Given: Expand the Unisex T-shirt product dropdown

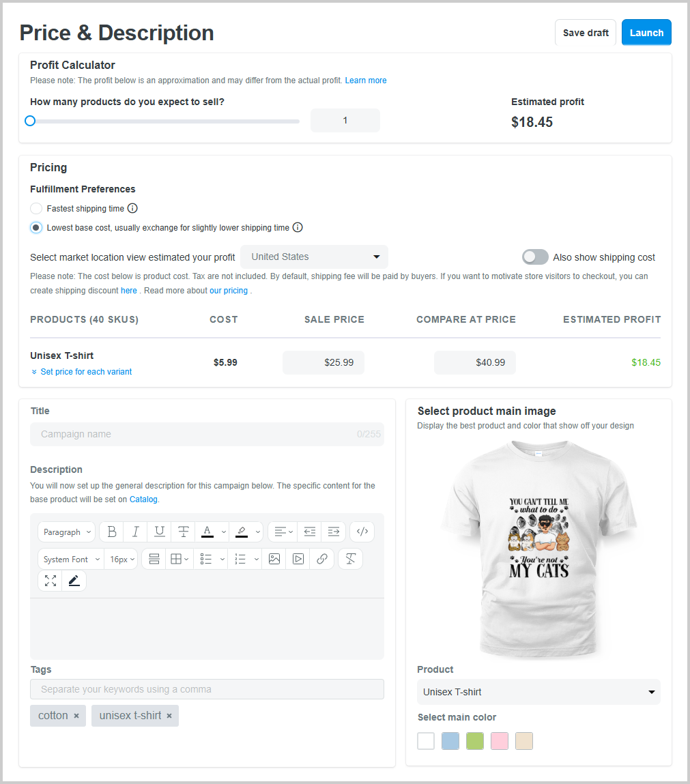Looking at the screenshot, I should (538, 692).
